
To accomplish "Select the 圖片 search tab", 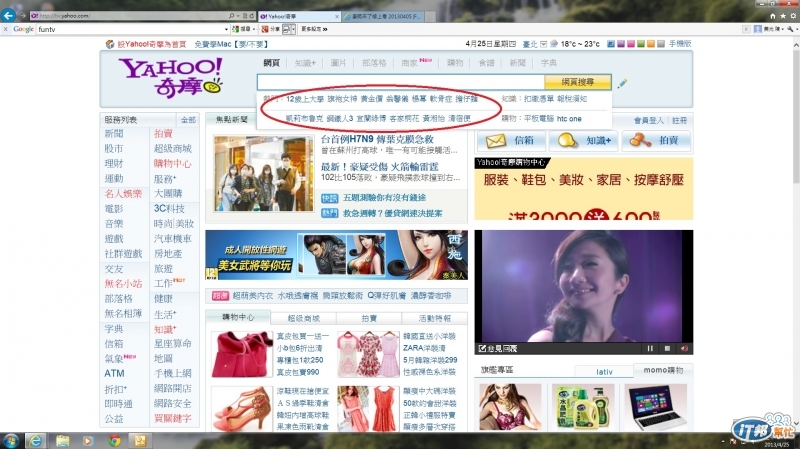I will [338, 63].
